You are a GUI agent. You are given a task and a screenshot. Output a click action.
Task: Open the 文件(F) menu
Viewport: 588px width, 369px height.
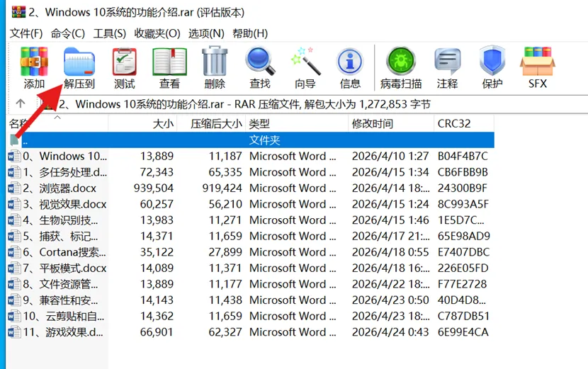(x=26, y=33)
